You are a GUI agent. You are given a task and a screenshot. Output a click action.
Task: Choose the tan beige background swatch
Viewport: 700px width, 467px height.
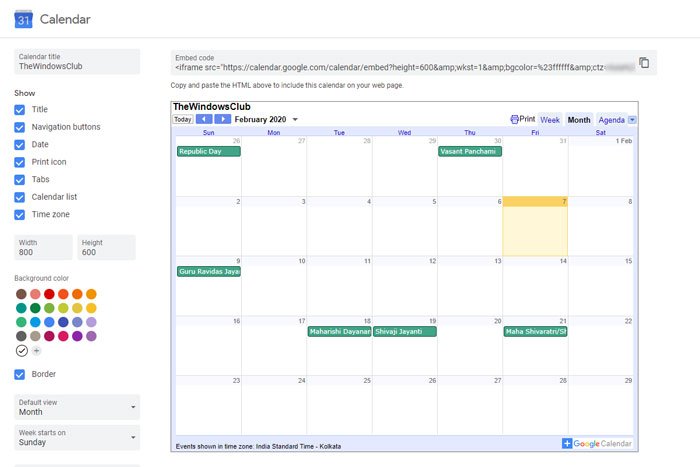(35, 336)
